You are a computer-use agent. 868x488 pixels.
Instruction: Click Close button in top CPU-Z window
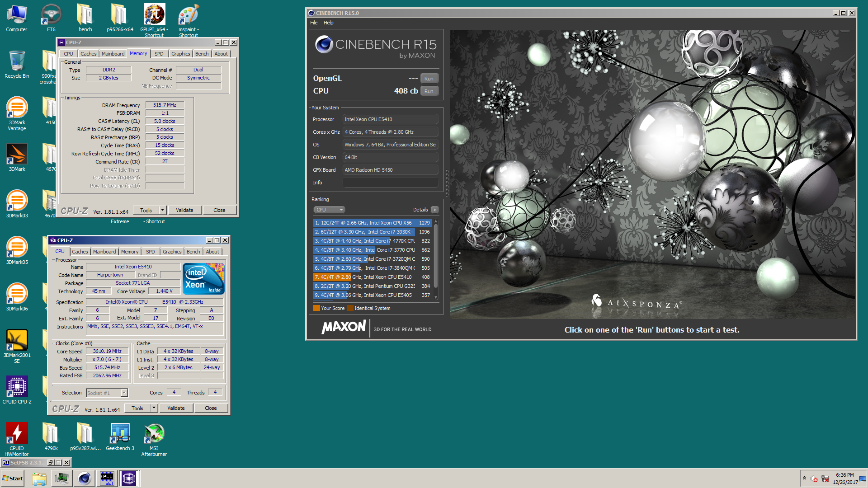(219, 210)
